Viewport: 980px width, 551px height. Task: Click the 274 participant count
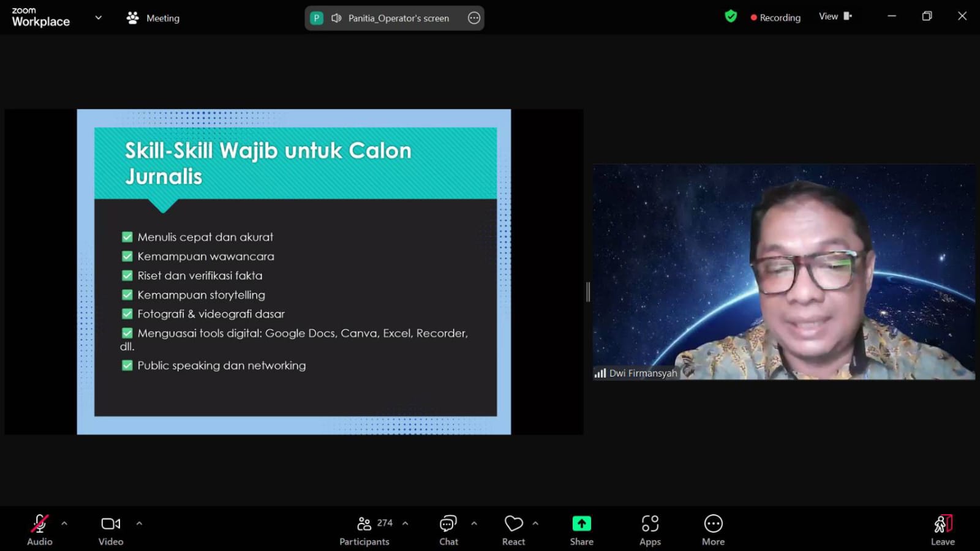385,523
